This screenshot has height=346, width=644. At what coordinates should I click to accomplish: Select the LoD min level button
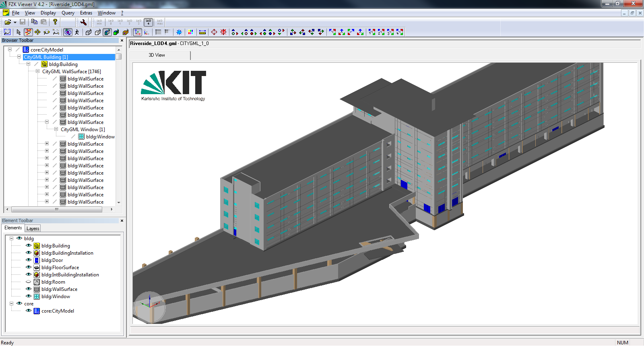(x=99, y=22)
